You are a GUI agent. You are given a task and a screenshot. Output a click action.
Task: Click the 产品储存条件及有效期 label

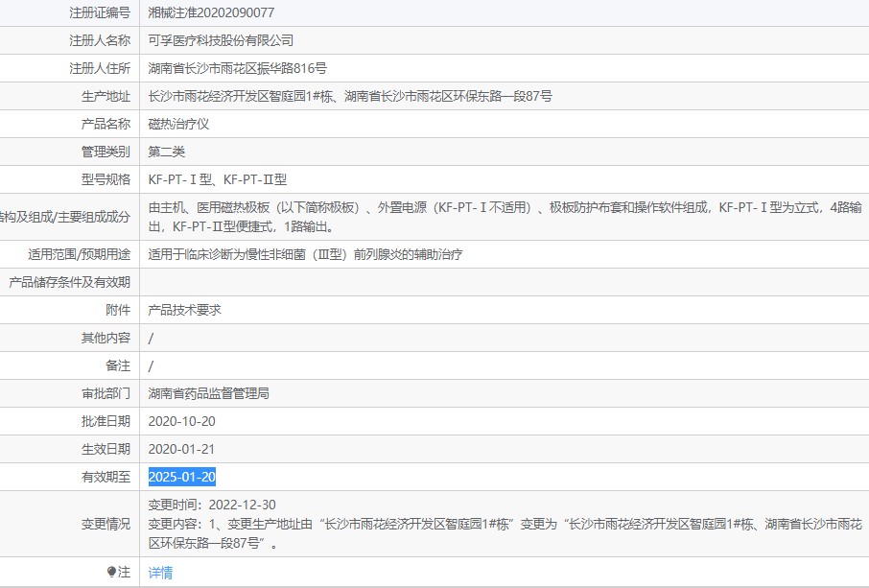[x=69, y=282]
